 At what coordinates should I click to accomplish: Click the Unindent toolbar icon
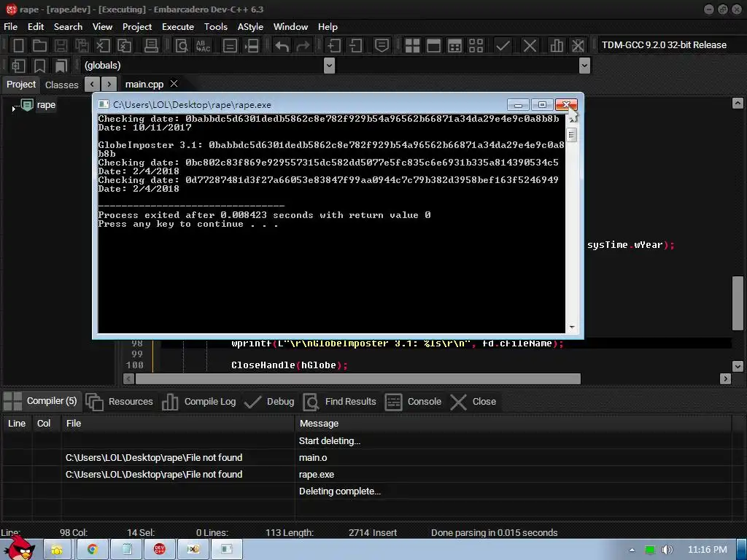[355, 46]
